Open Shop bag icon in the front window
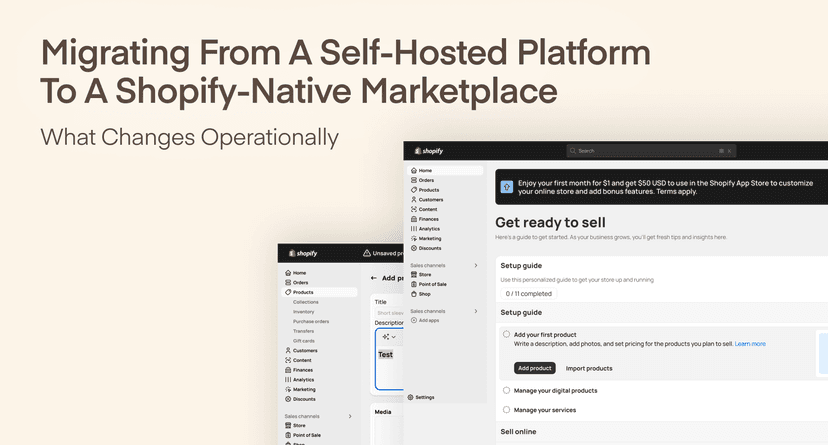 pyautogui.click(x=414, y=294)
